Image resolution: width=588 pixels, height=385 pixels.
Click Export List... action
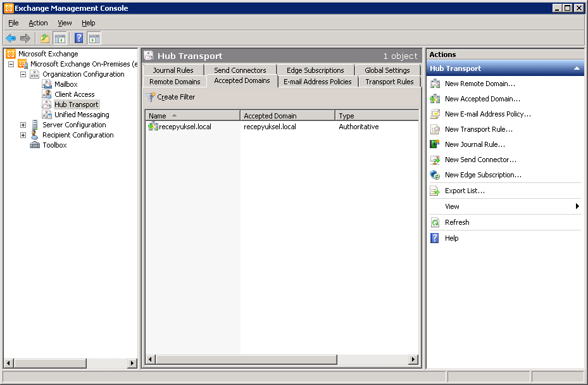pos(465,191)
